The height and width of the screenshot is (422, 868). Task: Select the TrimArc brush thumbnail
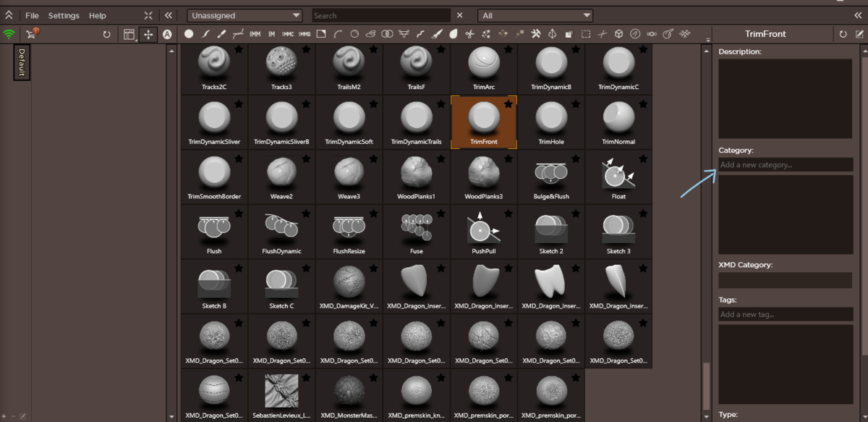[x=483, y=69]
